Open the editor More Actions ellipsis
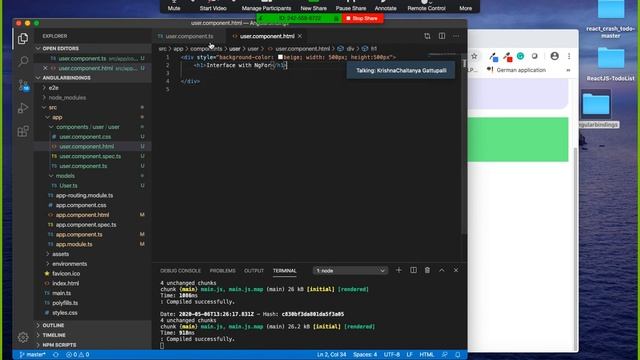 pos(456,36)
